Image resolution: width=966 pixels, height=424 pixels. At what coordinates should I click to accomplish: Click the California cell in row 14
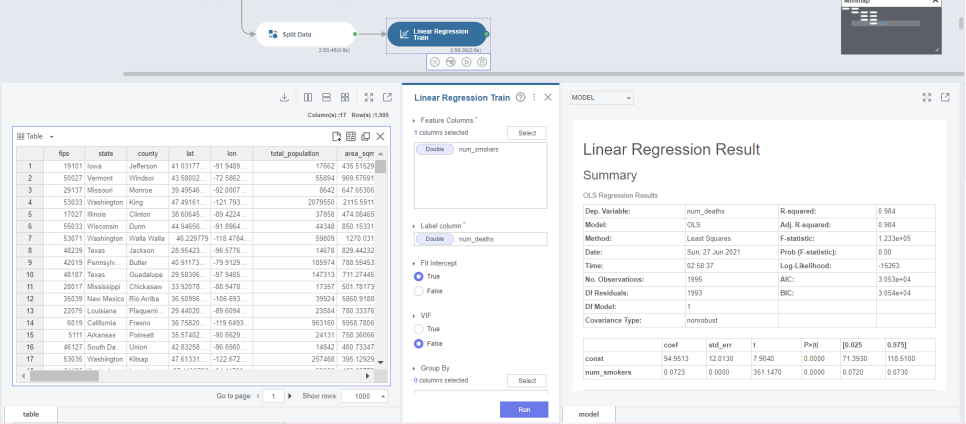106,323
